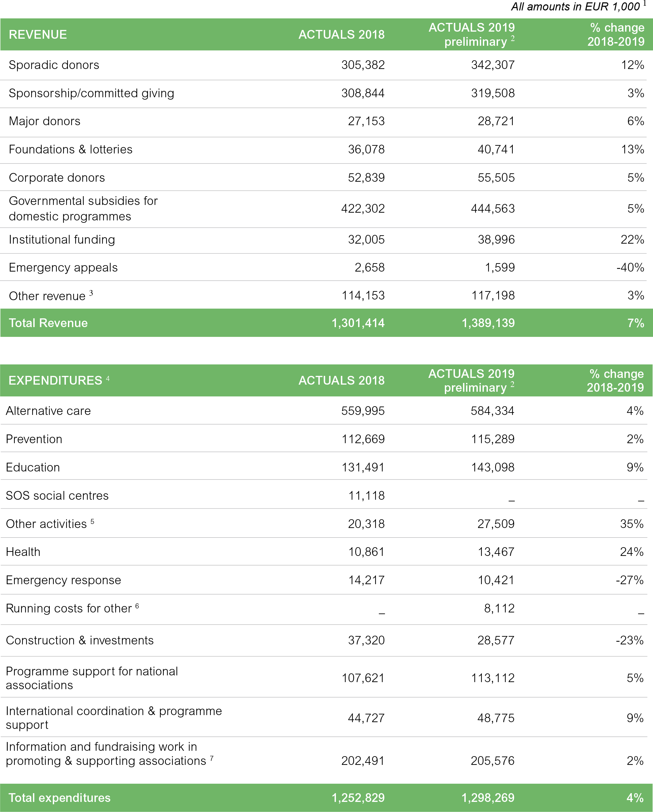Select the Total Revenue 1,389,139 value
This screenshot has height=812, width=653.
[488, 323]
